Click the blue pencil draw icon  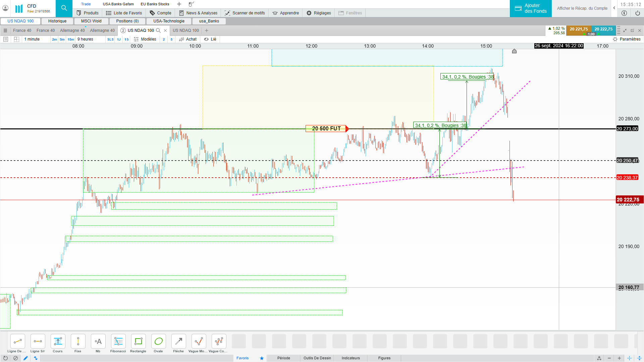tap(25, 358)
